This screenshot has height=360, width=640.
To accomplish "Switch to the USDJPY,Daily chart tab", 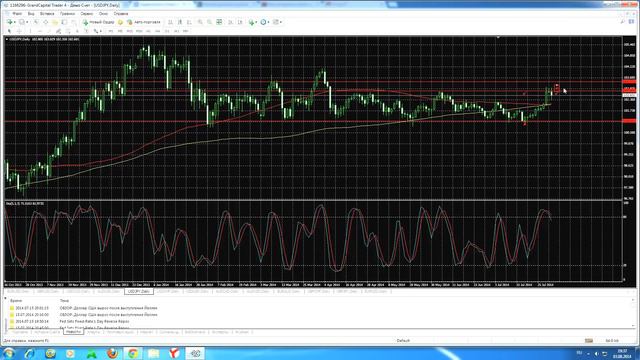I will click(x=139, y=291).
